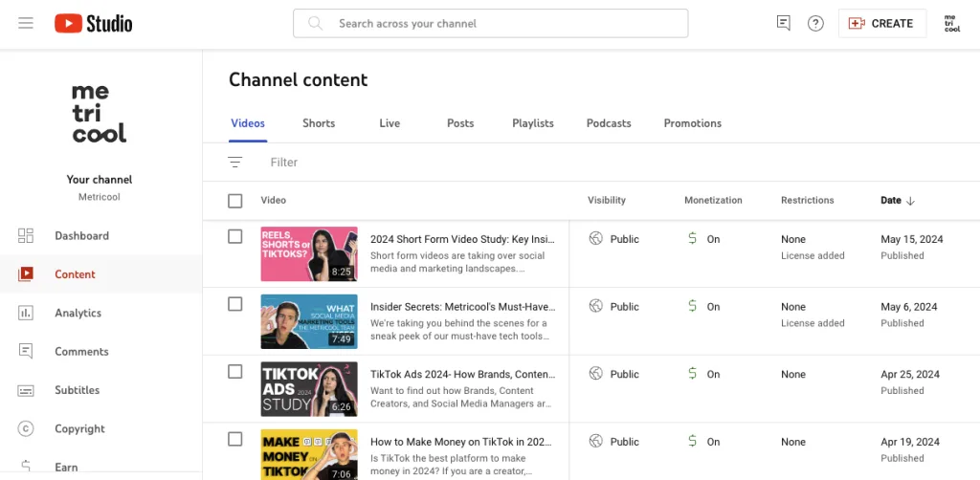Image resolution: width=980 pixels, height=480 pixels.
Task: Click the Monetization column header
Action: click(x=713, y=201)
